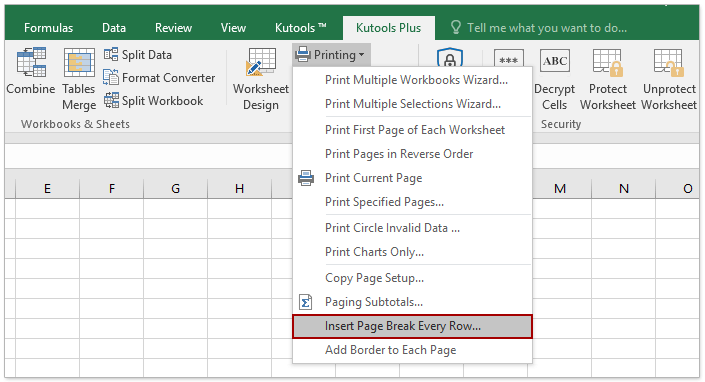Open Worksheet Design
Viewport: 705px width, 382px height.
click(261, 79)
